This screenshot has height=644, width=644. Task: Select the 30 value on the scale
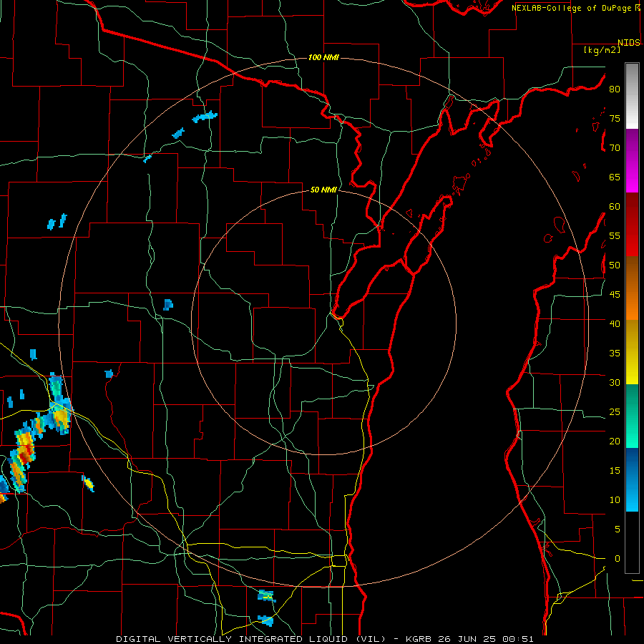click(615, 382)
